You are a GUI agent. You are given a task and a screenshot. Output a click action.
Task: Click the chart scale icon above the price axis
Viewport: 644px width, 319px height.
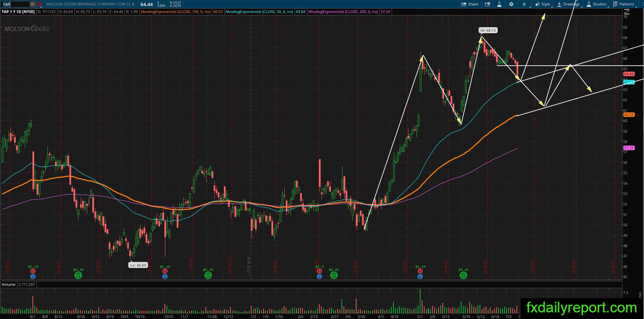pos(627,11)
